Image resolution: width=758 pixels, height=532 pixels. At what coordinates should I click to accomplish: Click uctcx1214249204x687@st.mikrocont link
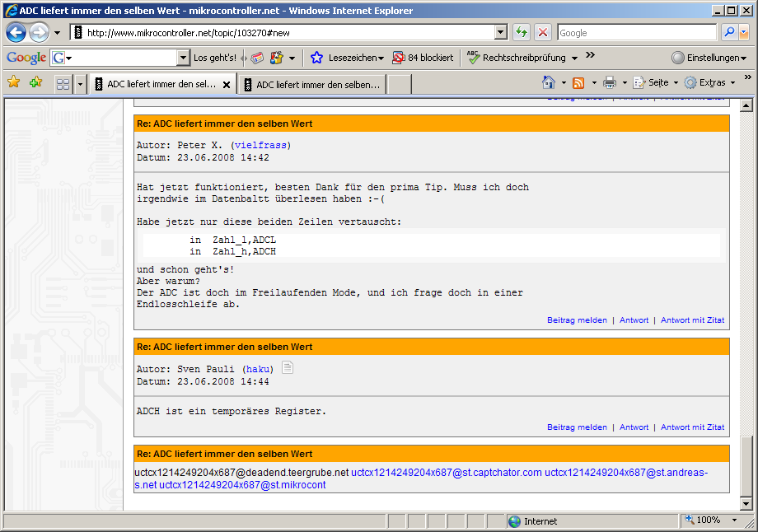[242, 484]
